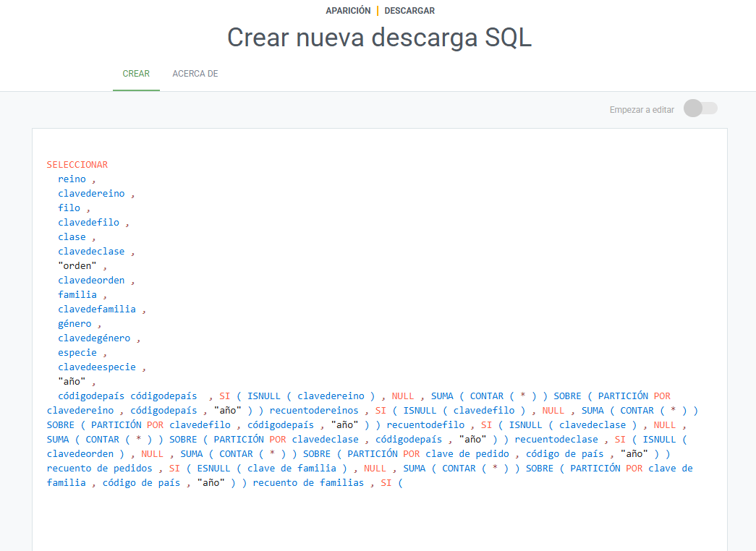
Task: Click the SELECCIONAR keyword in the query
Action: point(77,165)
